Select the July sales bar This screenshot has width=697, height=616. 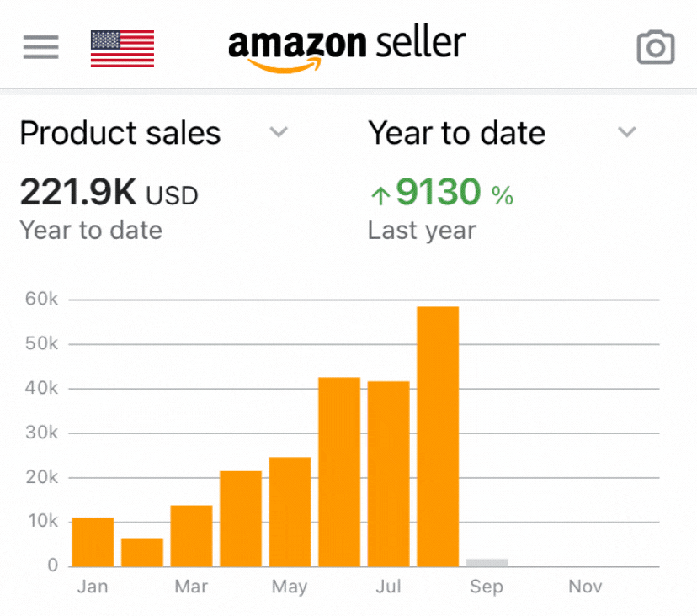388,474
